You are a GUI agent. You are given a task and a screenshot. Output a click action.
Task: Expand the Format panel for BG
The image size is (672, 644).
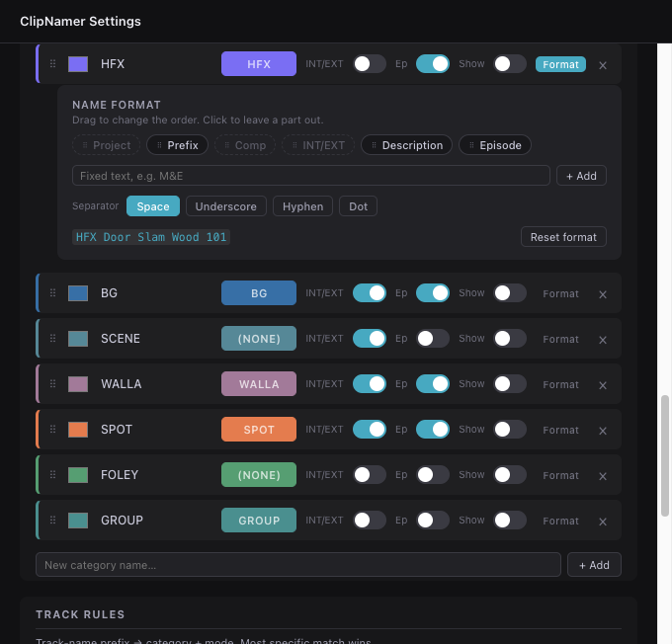[x=560, y=293]
